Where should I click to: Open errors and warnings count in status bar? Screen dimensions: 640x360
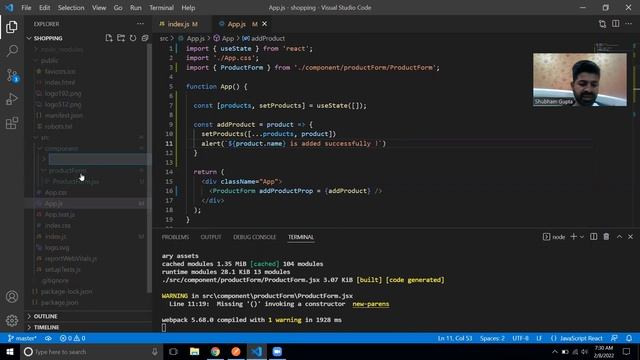(x=72, y=338)
